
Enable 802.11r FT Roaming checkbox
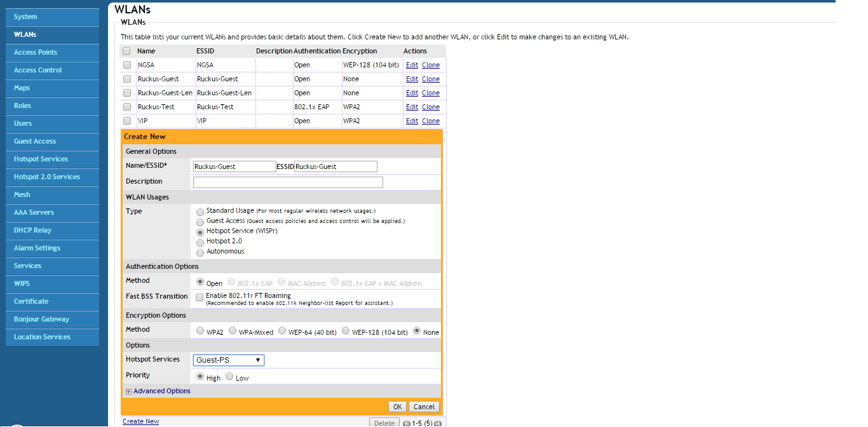pyautogui.click(x=200, y=297)
